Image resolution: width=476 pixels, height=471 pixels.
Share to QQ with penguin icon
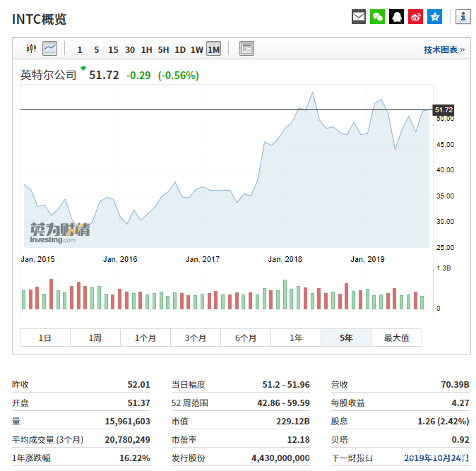(x=396, y=17)
